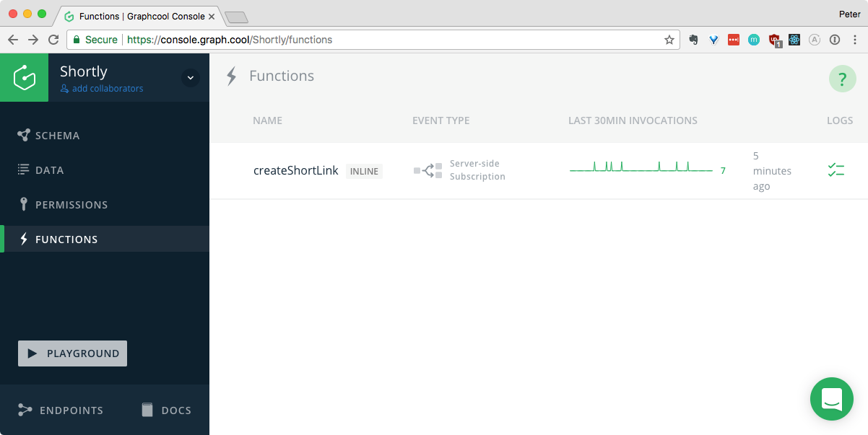View logs for createShortLink function

(836, 170)
